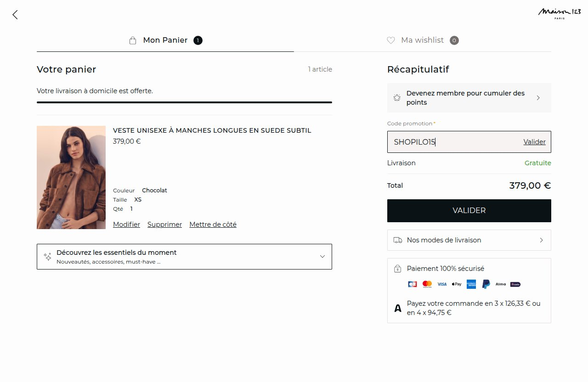Click the Mastercard payment logo
This screenshot has height=382, width=588.
(427, 284)
